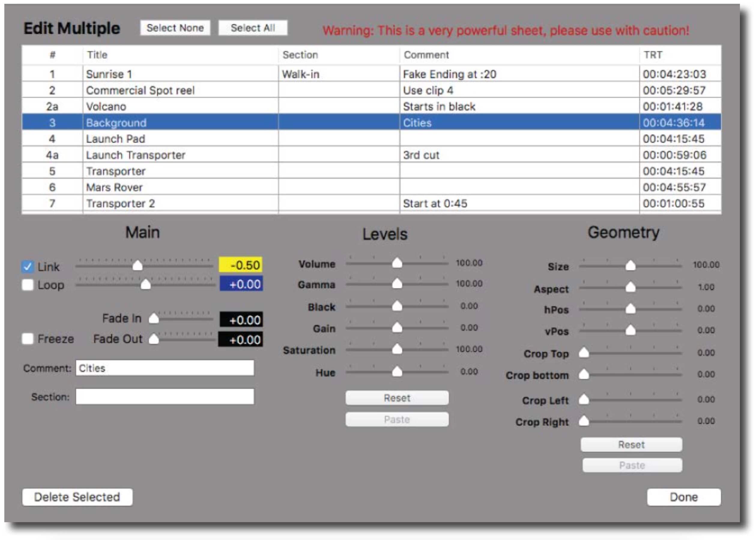Click the Link slider handle

[138, 265]
